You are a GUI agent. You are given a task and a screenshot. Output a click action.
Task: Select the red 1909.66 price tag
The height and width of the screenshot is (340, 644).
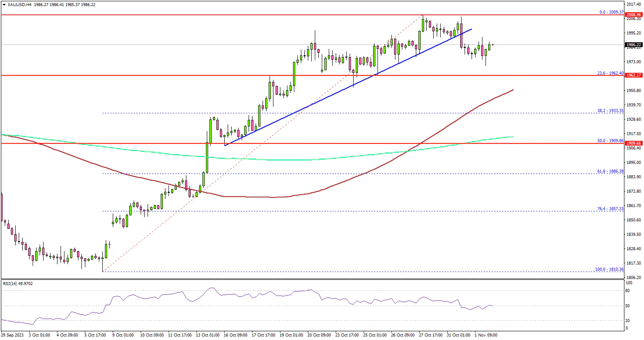click(634, 143)
